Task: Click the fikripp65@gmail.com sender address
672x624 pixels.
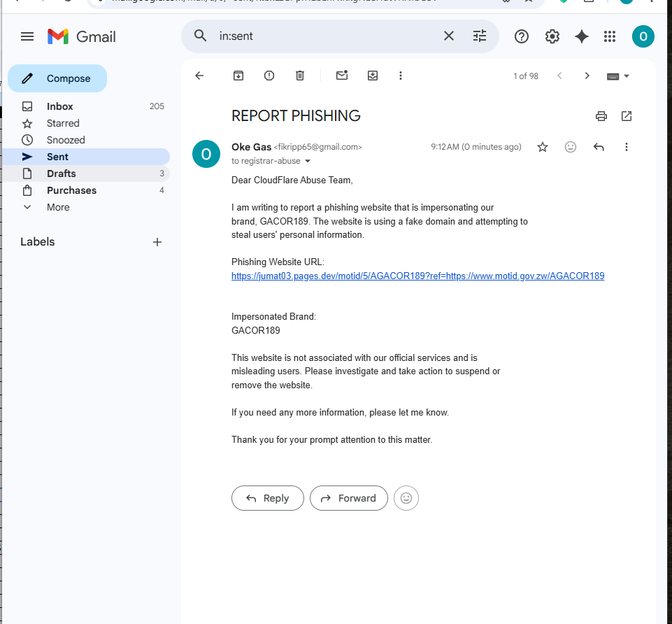Action: click(x=318, y=147)
